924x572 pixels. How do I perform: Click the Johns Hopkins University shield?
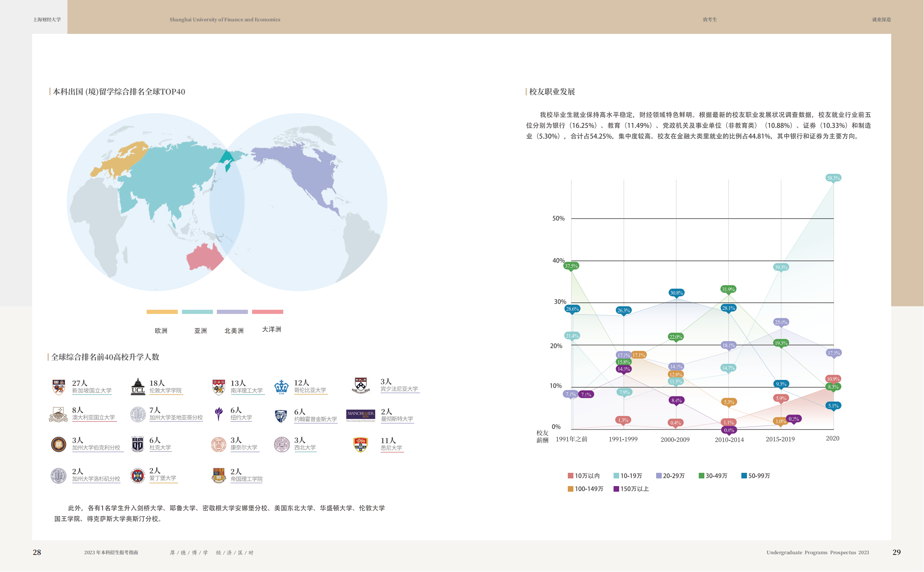coord(281,416)
